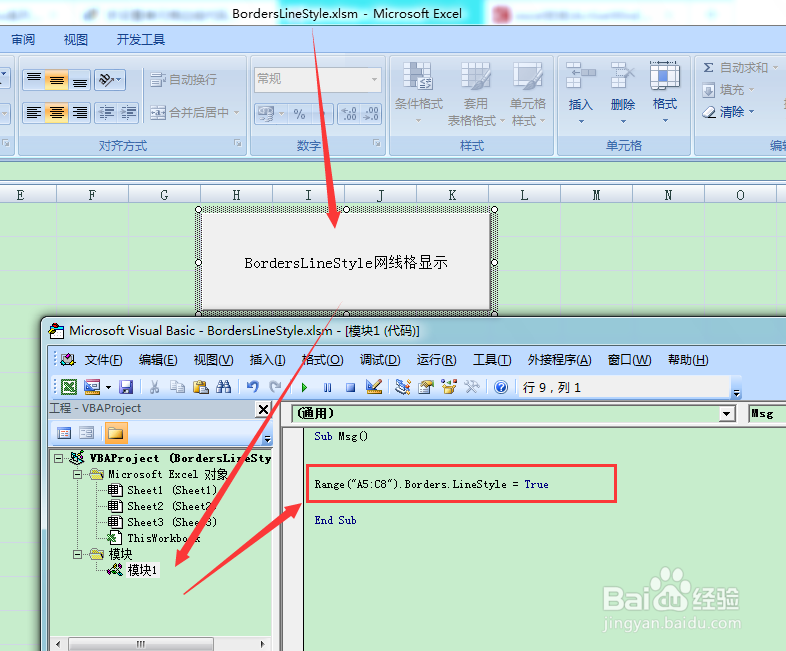Screen dimensions: 786x651
Task: Click the View Microsoft Excel icon in VBA toolbar
Action: point(69,387)
